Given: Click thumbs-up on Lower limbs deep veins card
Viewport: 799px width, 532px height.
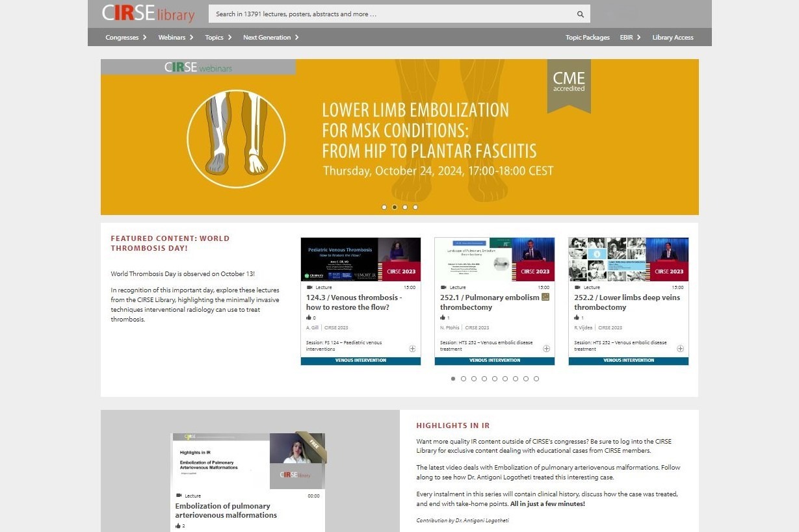Looking at the screenshot, I should [x=577, y=318].
